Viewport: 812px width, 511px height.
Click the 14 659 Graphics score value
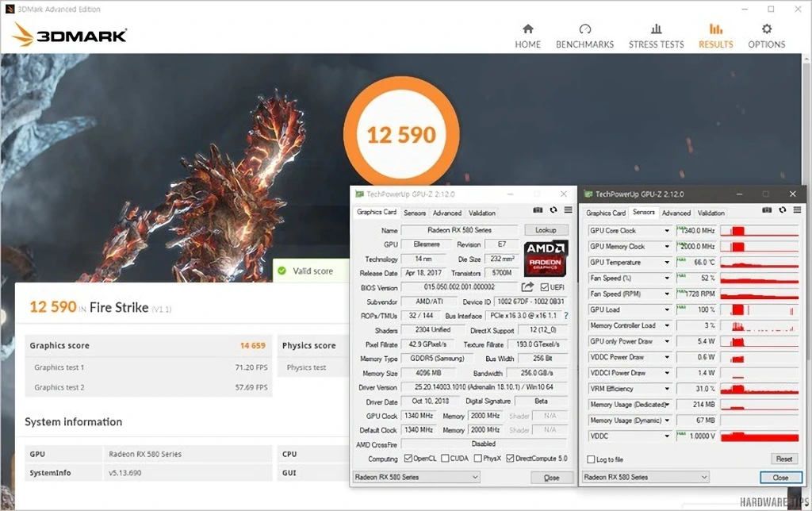(x=252, y=345)
